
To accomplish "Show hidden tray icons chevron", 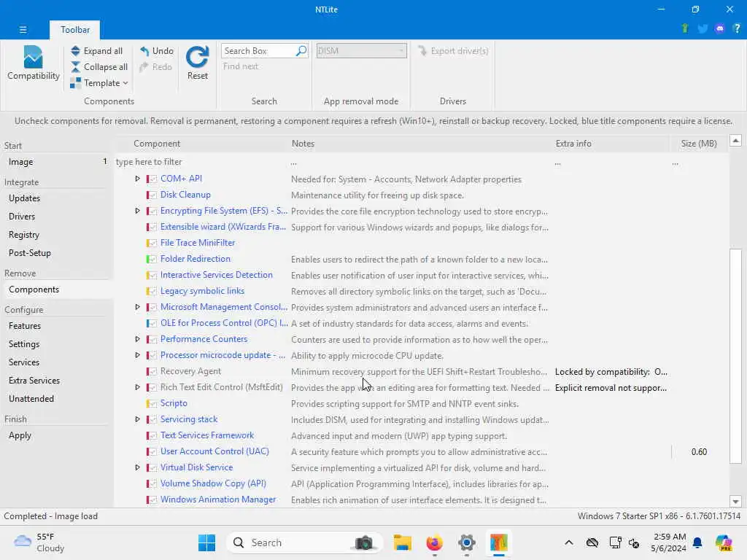I will tap(569, 542).
